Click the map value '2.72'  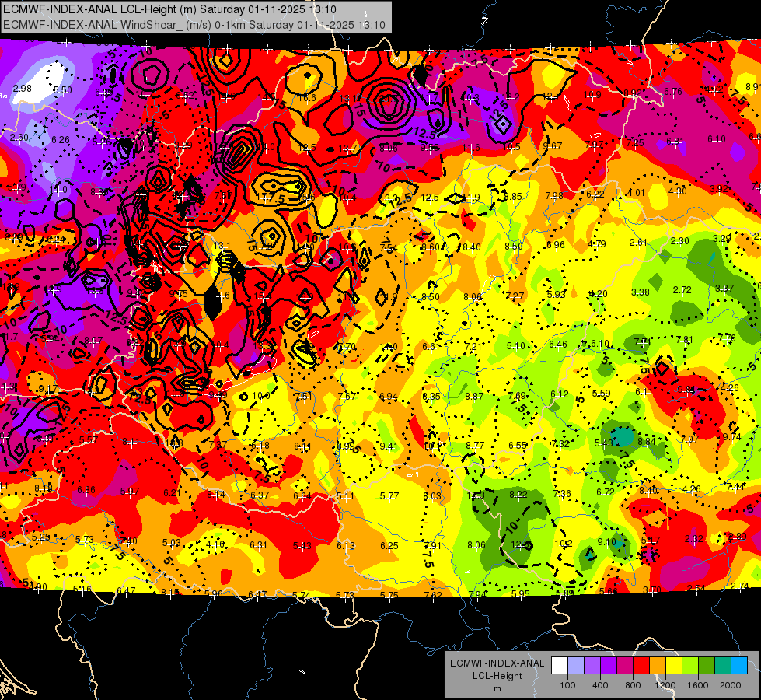pos(682,290)
